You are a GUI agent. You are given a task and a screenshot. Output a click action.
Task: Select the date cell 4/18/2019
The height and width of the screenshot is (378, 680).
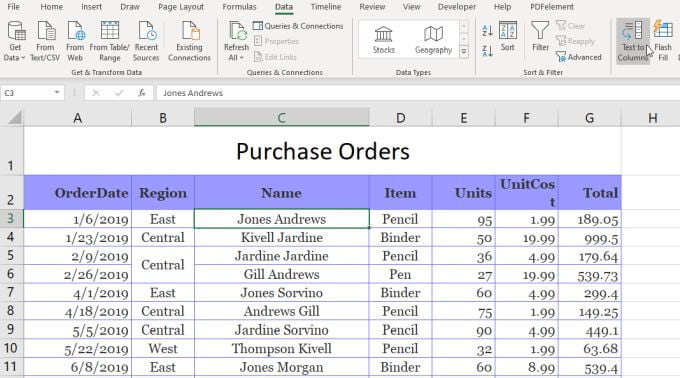tap(78, 311)
